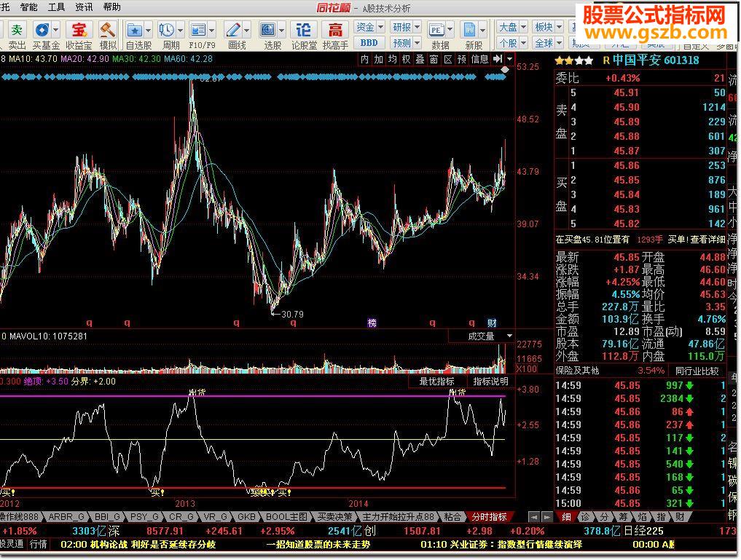Select the ARBR_G indicator tab
Viewport: 741px width, 560px height.
click(66, 517)
